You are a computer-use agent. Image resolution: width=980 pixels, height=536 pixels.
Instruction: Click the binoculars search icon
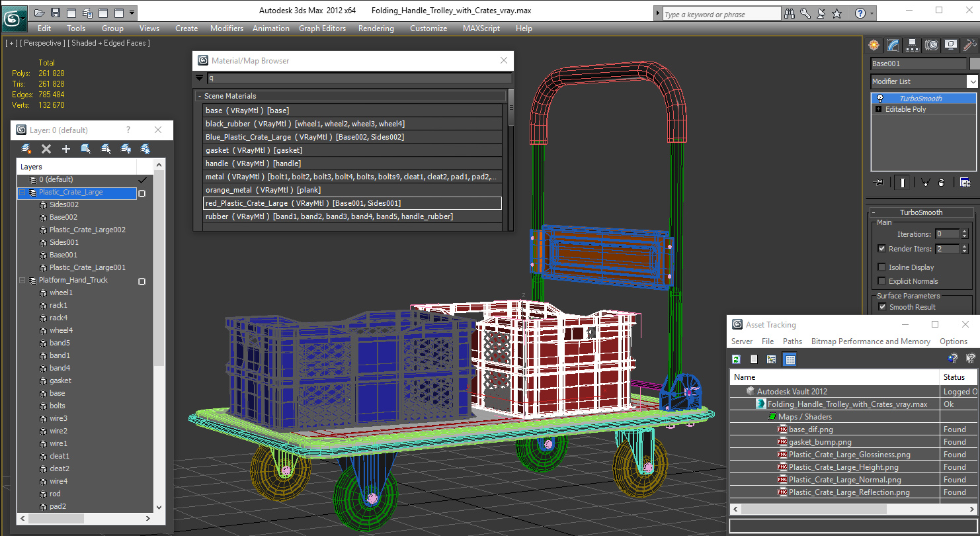[x=790, y=13]
